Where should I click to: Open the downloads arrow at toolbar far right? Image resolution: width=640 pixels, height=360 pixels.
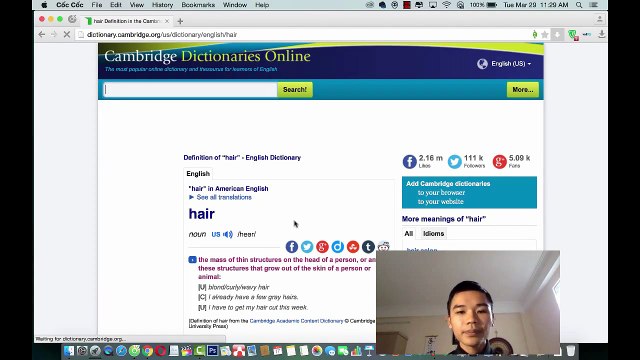pos(602,35)
